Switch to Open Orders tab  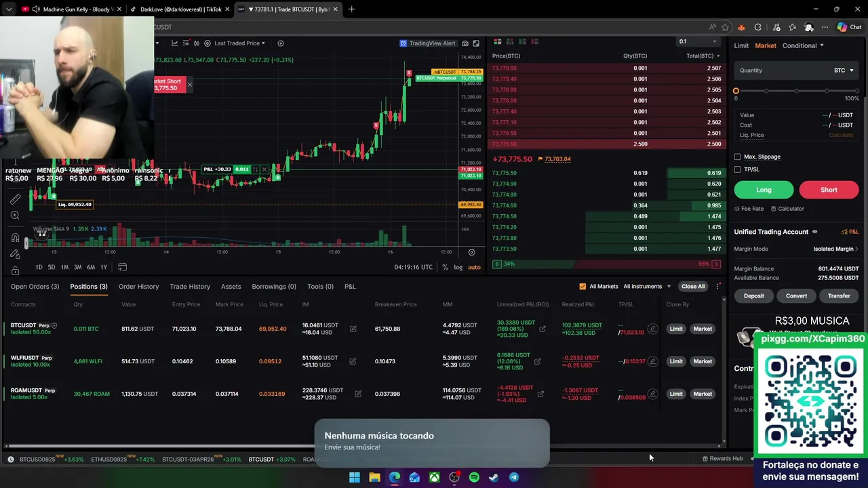click(x=35, y=286)
